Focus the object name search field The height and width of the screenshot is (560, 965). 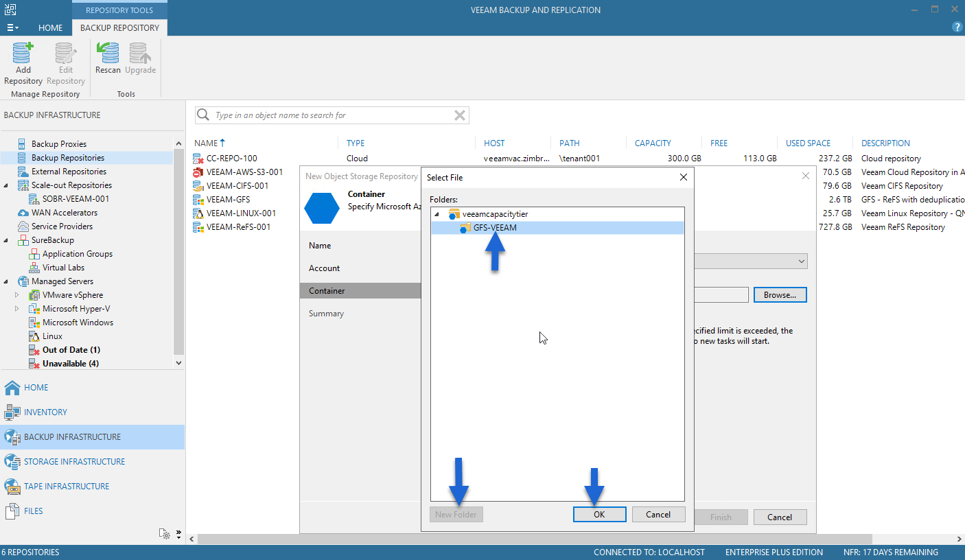click(x=332, y=115)
